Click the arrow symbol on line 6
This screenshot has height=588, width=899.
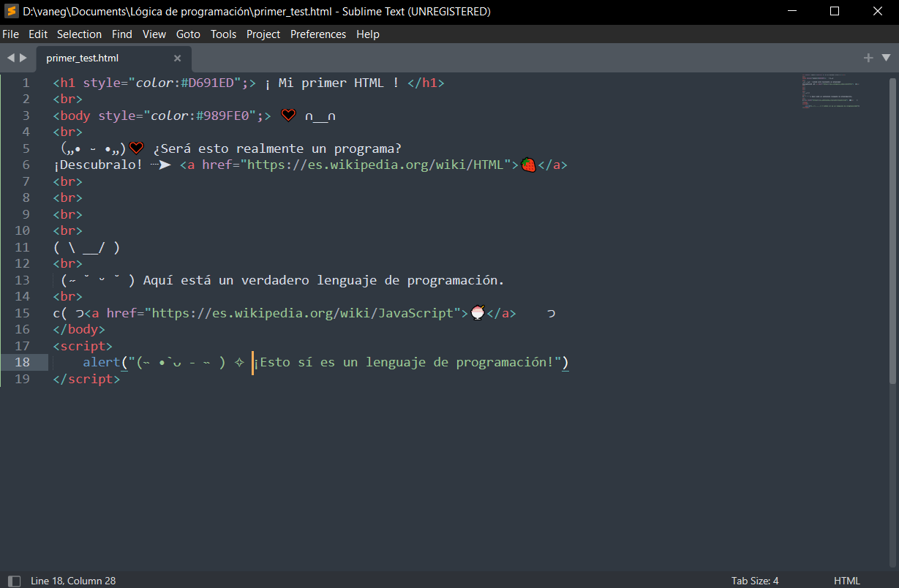click(x=161, y=165)
